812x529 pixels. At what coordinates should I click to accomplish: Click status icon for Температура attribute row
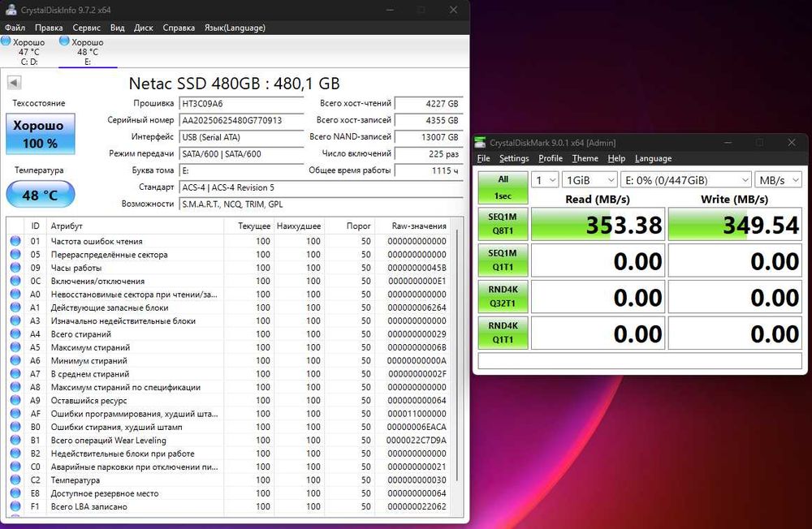click(x=15, y=480)
